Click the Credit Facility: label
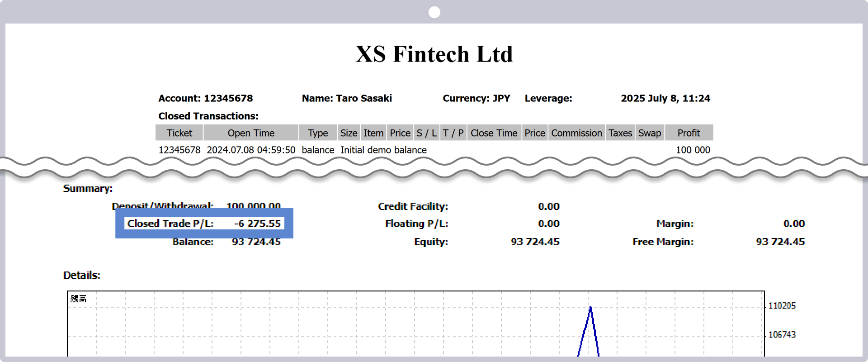The width and height of the screenshot is (868, 362). [413, 206]
